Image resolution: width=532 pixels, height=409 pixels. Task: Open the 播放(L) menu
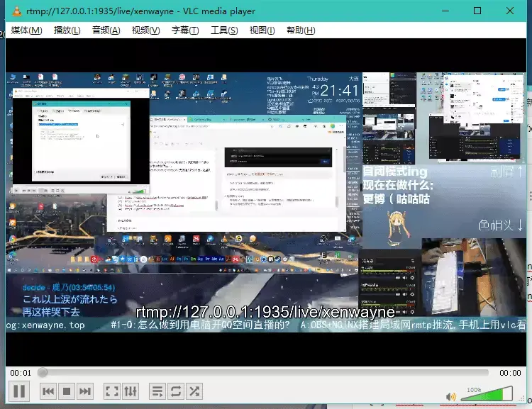click(x=67, y=30)
